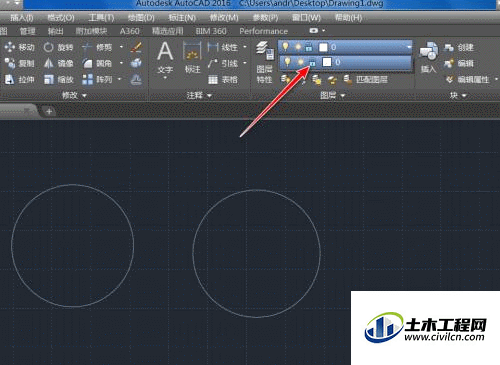
Task: Expand the Array (阵列) dropdown arrow
Action: click(120, 79)
